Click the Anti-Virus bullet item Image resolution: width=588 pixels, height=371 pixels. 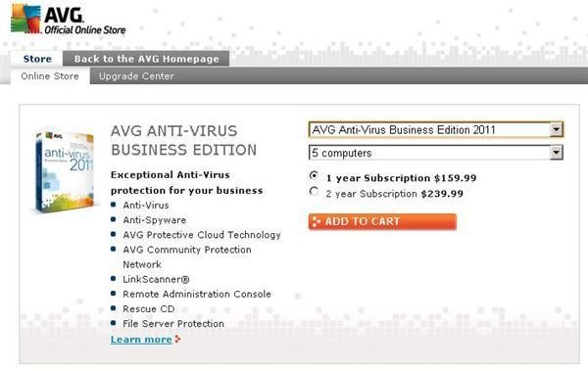[x=146, y=206]
